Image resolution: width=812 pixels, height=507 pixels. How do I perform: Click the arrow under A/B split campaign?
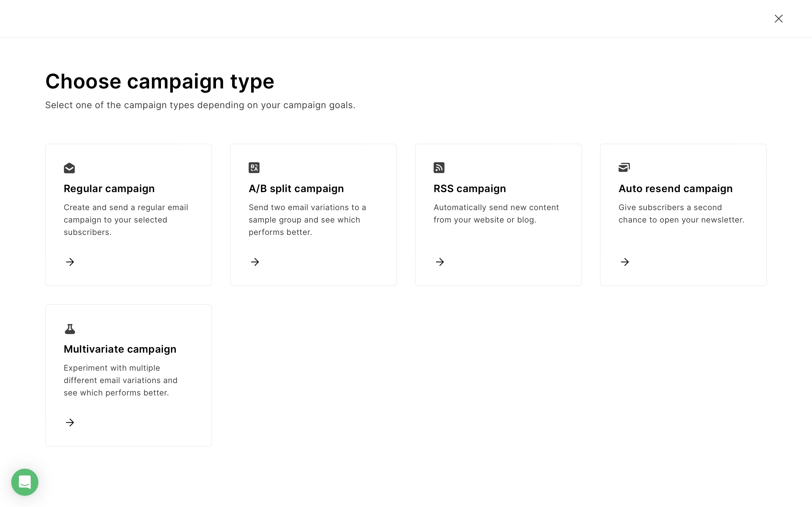click(255, 262)
